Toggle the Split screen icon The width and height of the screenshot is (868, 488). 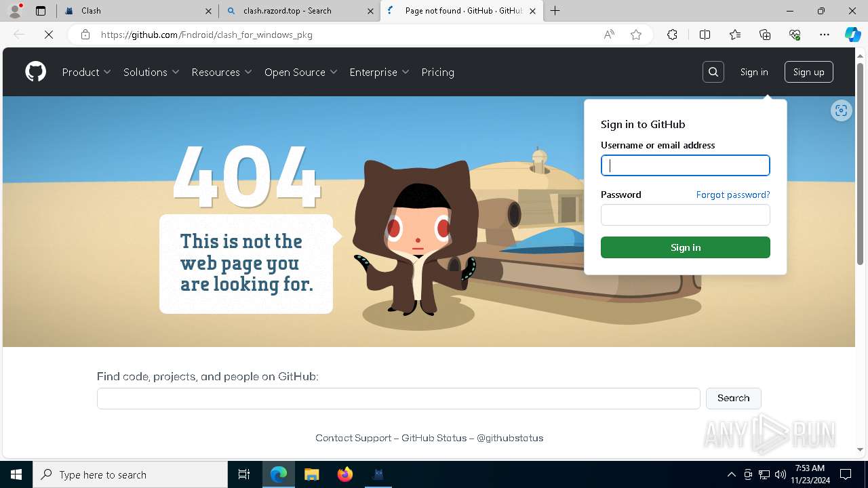point(705,35)
